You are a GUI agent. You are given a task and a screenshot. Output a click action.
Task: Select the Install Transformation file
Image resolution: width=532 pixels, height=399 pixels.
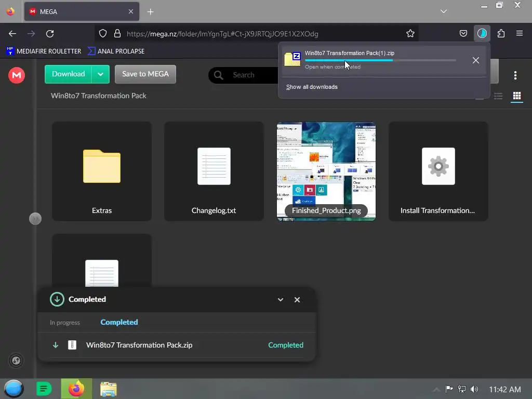[438, 171]
